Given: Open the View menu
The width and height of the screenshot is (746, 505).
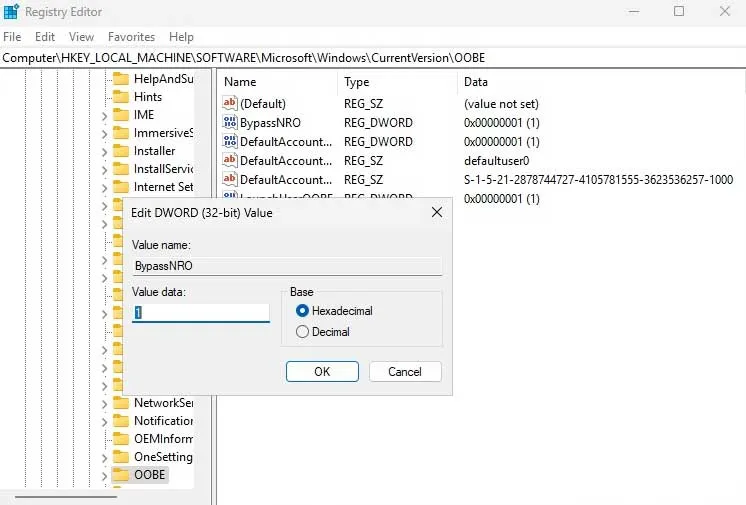Looking at the screenshot, I should tap(81, 37).
